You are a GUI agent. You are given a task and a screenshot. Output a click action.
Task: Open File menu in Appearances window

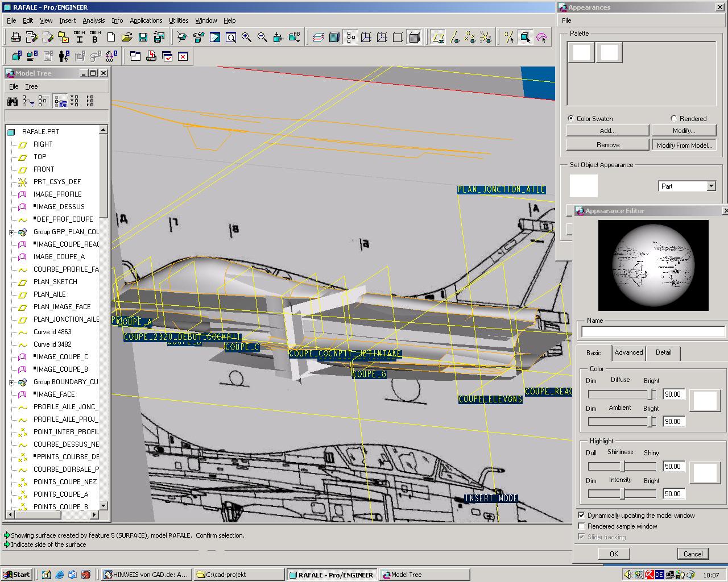[x=566, y=20]
